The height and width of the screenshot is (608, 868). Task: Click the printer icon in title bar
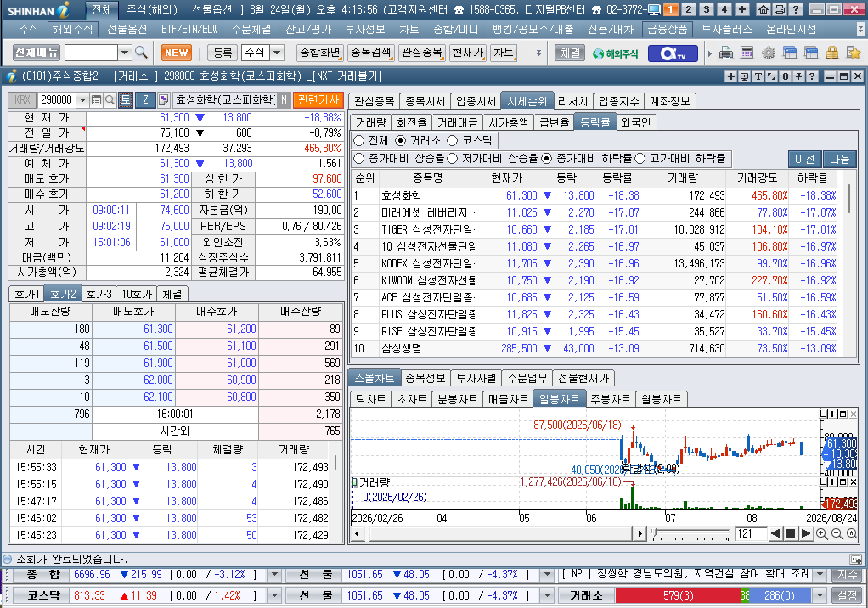tap(780, 9)
